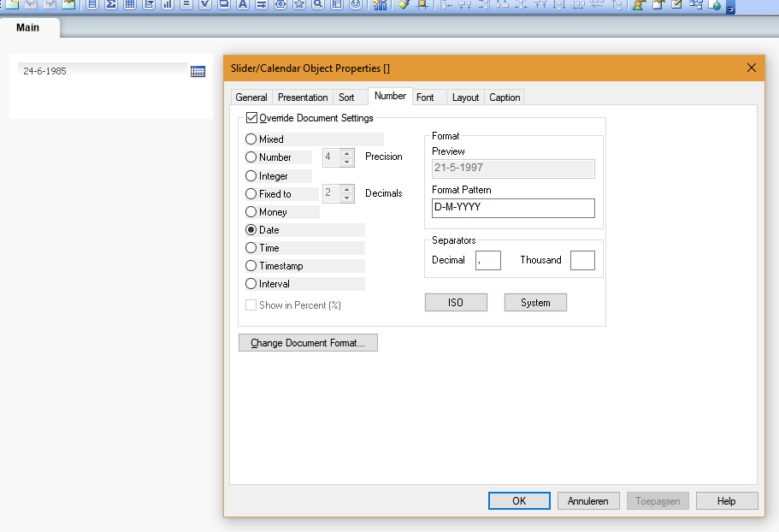Click the Format Pattern input field
The image size is (779, 532).
point(513,208)
